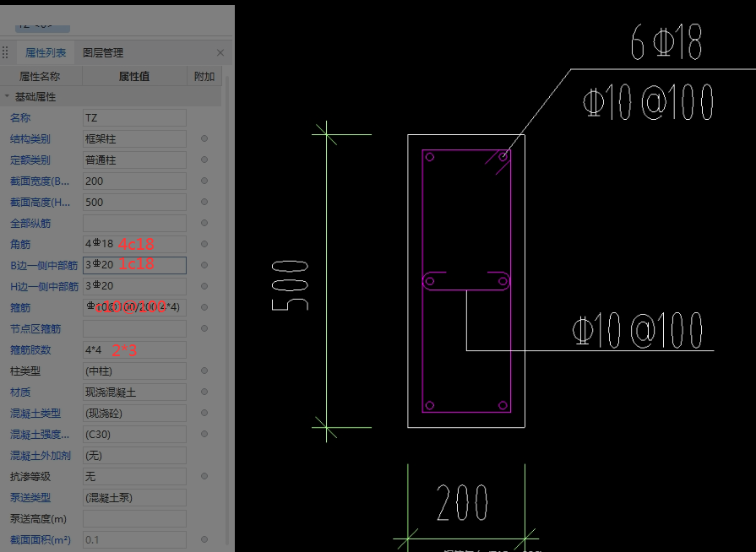This screenshot has height=552, width=756.
Task: Click the 截面高度 value 500
Action: [134, 203]
